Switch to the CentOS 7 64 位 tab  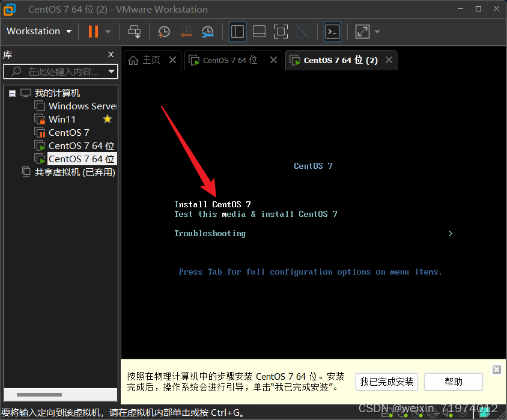click(x=230, y=60)
